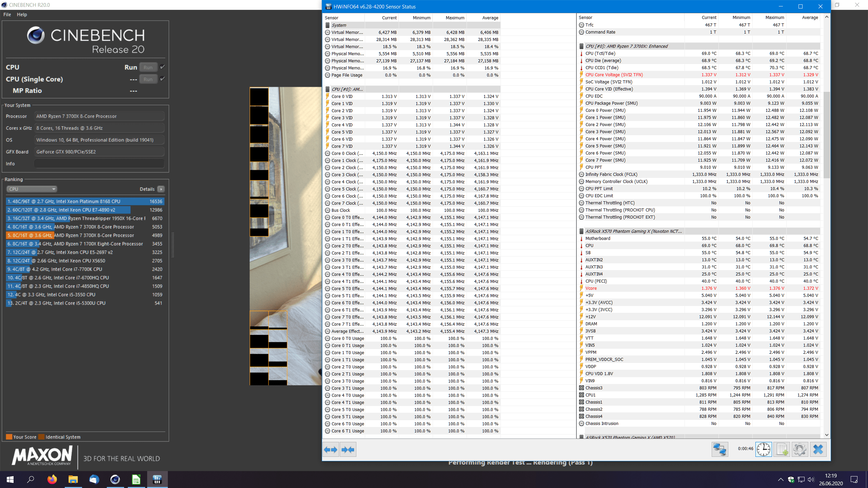Select CPU Package Power (SMU) row
868x488 pixels.
pyautogui.click(x=699, y=103)
